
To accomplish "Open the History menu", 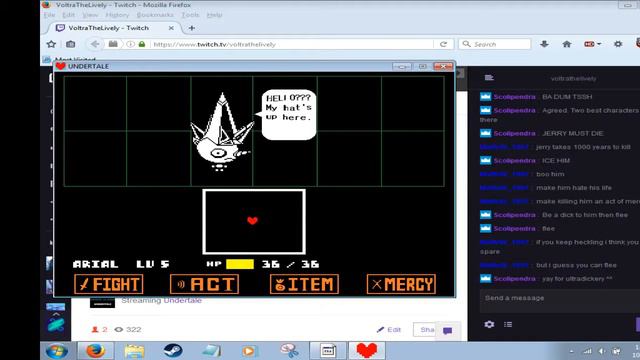I will (117, 15).
